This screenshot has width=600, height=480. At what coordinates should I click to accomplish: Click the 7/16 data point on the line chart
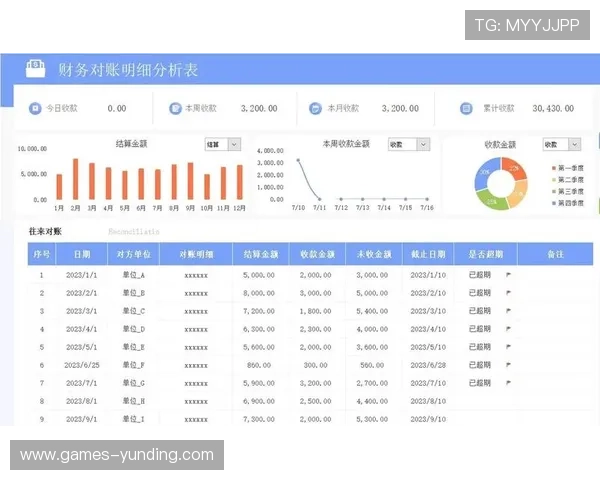(427, 199)
